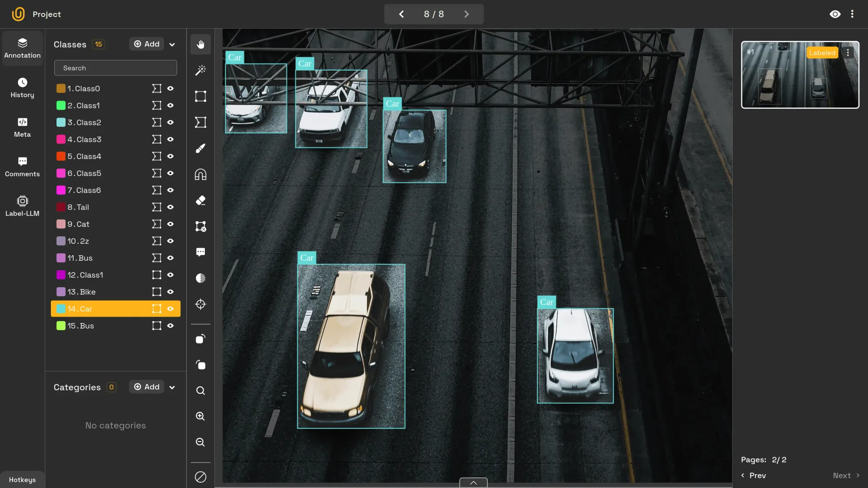The height and width of the screenshot is (488, 868).
Task: Expand the Classes list options dropdown
Action: 172,44
